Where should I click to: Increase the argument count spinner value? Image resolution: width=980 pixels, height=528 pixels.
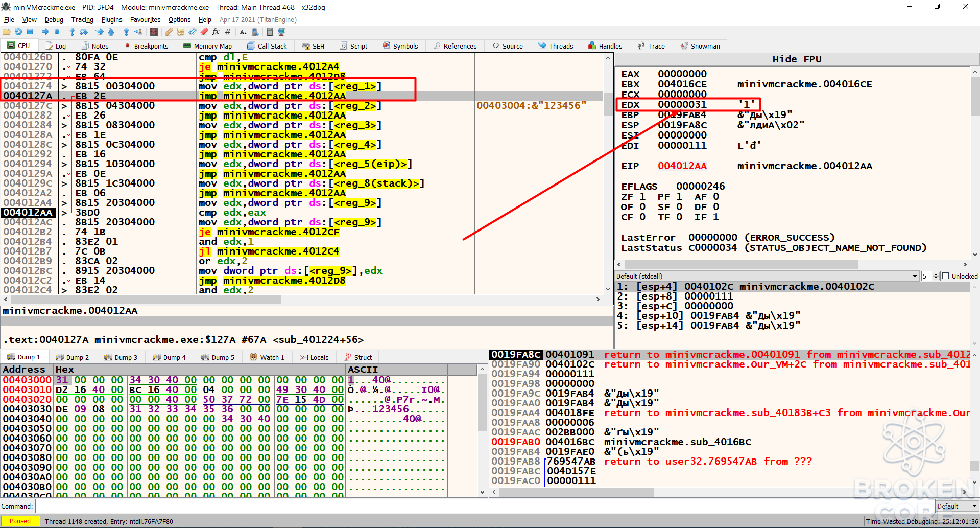(x=936, y=274)
